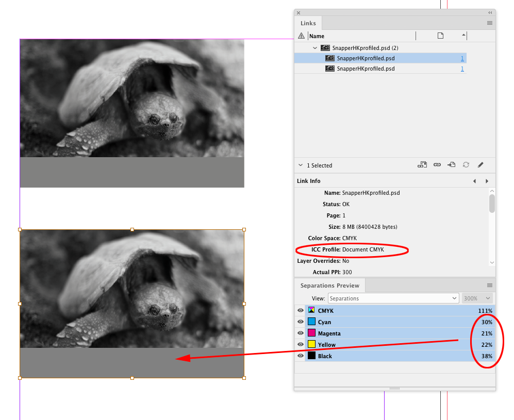Collapse SnapperHKprofiled.psd (2) link group
The image size is (514, 420).
point(314,48)
